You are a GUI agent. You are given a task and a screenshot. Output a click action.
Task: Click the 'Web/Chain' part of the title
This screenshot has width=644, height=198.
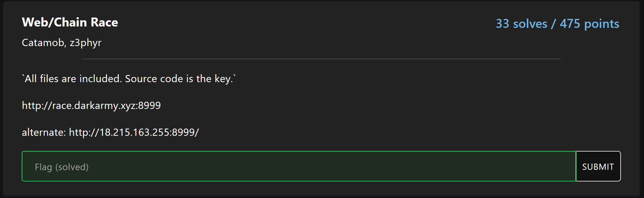point(54,22)
